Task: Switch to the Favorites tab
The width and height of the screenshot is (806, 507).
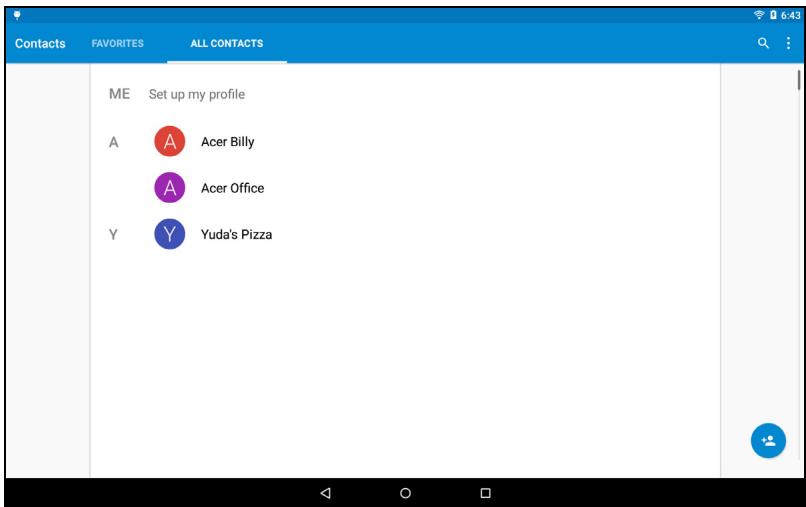Action: 118,44
